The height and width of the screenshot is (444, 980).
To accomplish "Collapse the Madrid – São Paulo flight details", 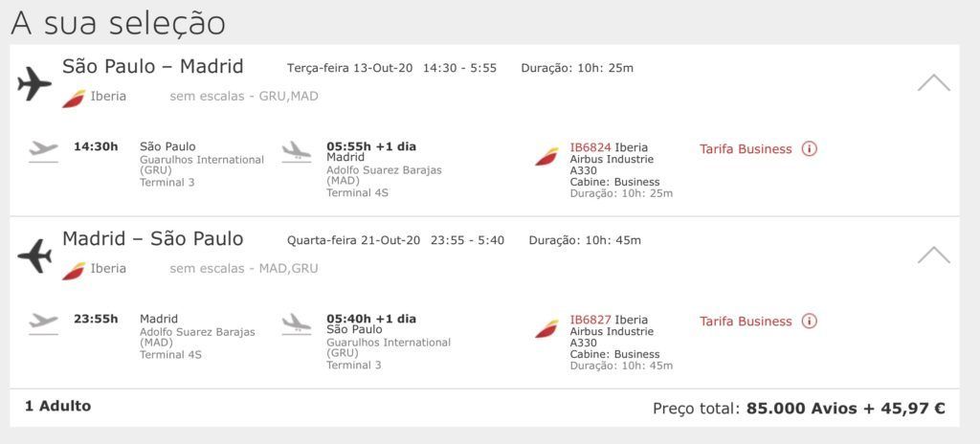I will 934,255.
